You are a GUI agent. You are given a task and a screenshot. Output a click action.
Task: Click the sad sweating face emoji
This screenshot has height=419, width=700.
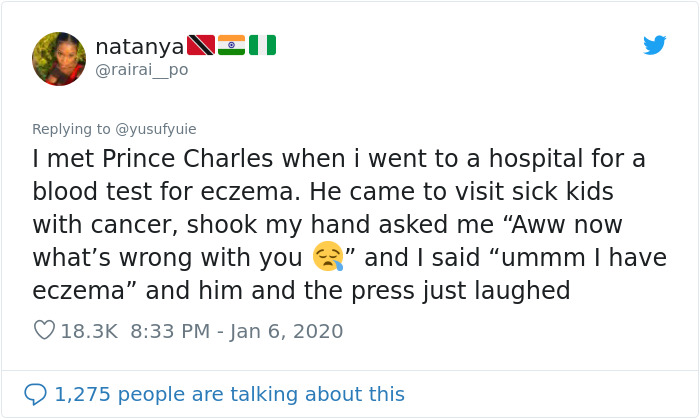pyautogui.click(x=327, y=257)
